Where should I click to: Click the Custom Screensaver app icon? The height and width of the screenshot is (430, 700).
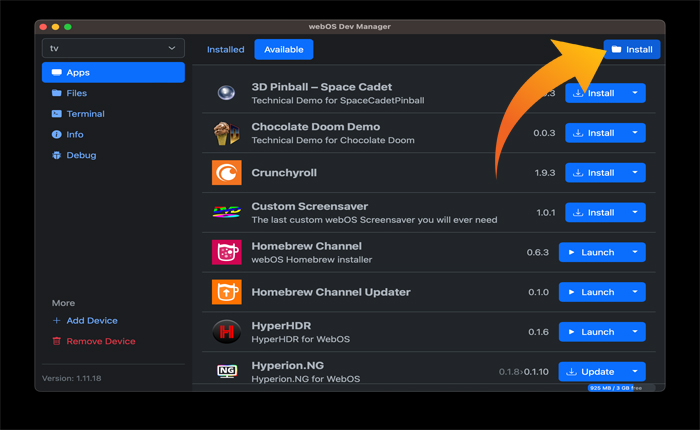tap(227, 212)
